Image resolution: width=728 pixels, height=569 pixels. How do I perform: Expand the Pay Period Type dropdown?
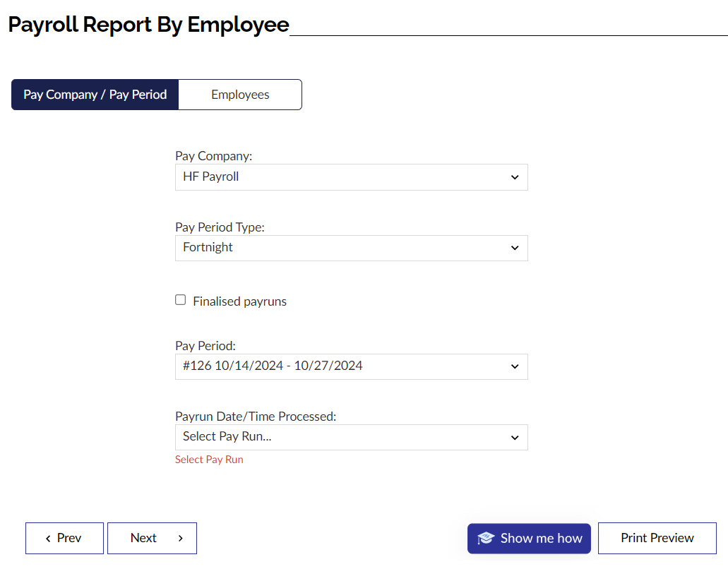[x=352, y=248]
